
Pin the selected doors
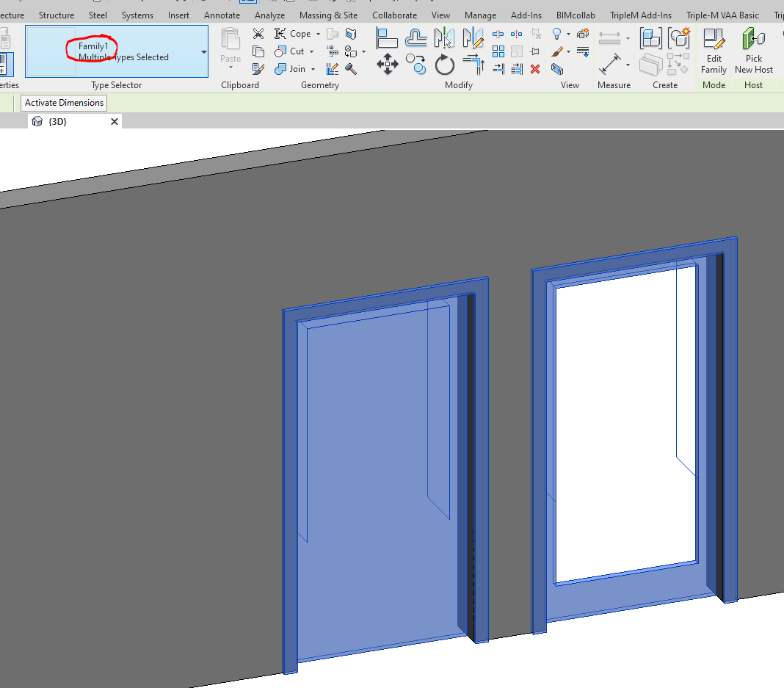click(x=535, y=51)
